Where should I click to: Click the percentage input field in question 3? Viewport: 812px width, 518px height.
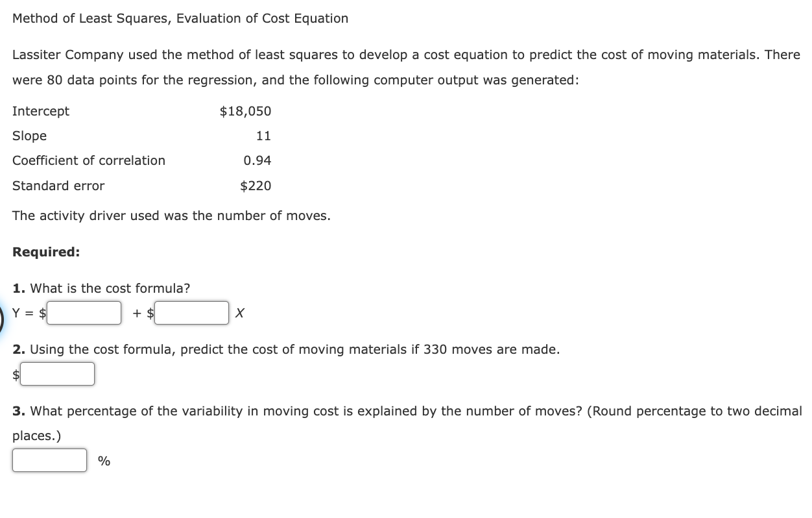(49, 460)
